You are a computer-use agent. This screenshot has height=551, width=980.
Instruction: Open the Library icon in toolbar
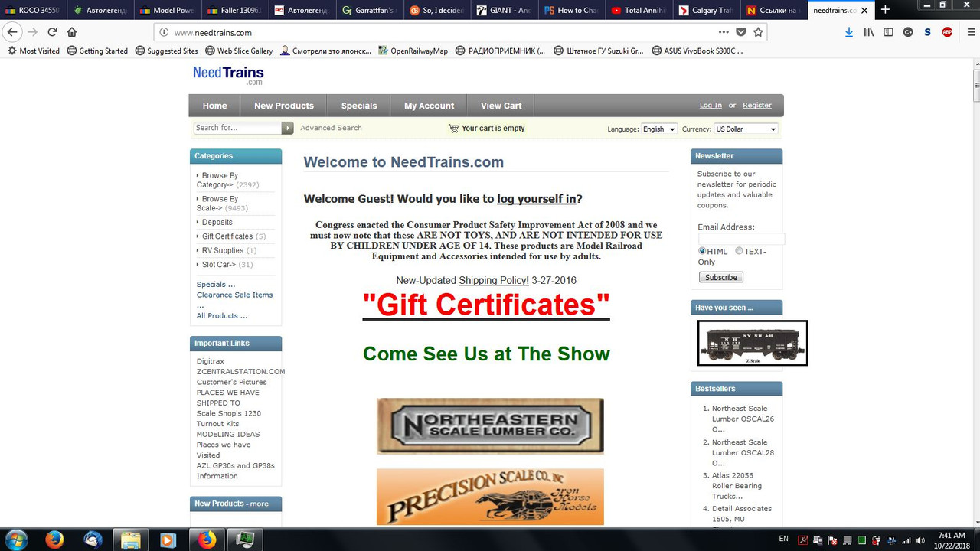869,32
